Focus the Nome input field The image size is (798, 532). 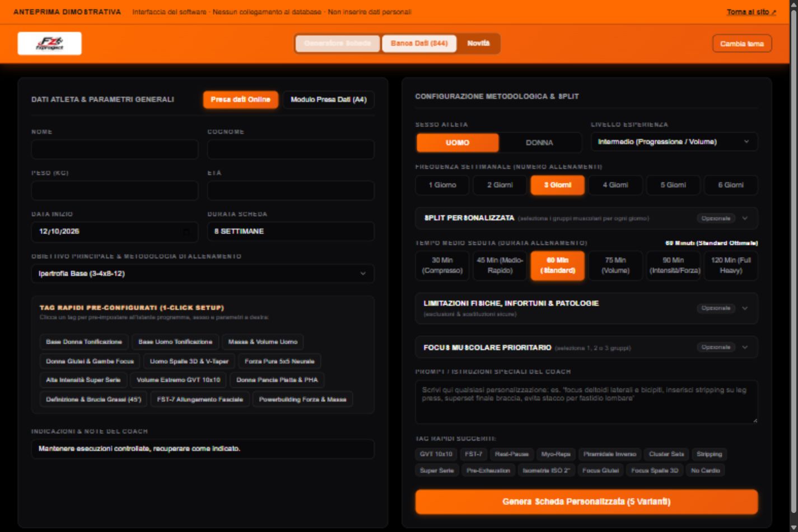pos(115,150)
